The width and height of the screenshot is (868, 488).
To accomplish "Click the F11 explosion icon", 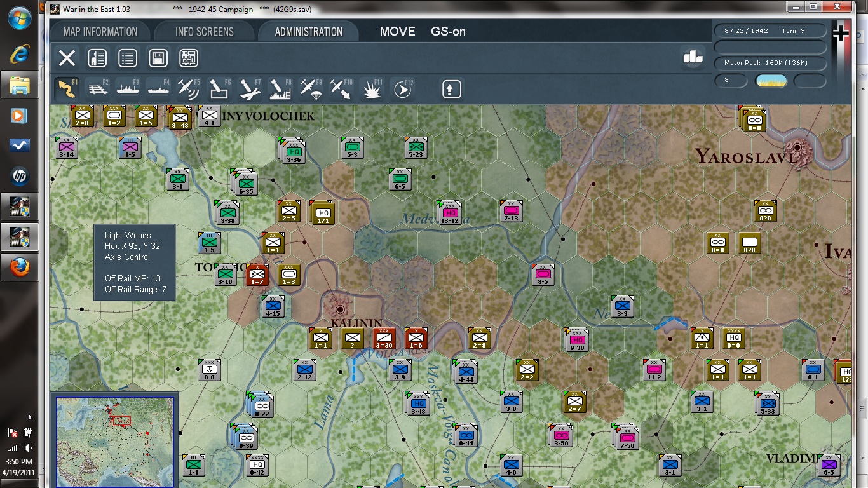I will 372,89.
